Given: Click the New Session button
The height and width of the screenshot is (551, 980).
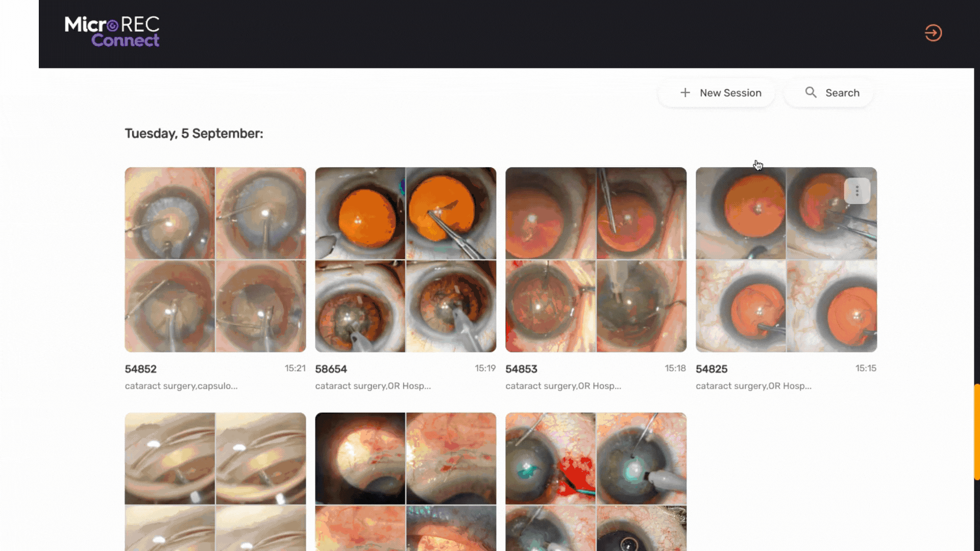Looking at the screenshot, I should (x=716, y=92).
